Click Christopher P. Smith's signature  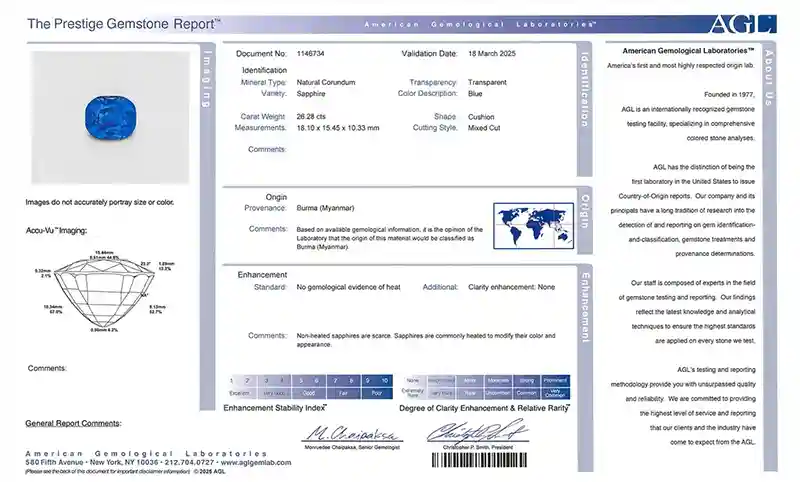(469, 432)
